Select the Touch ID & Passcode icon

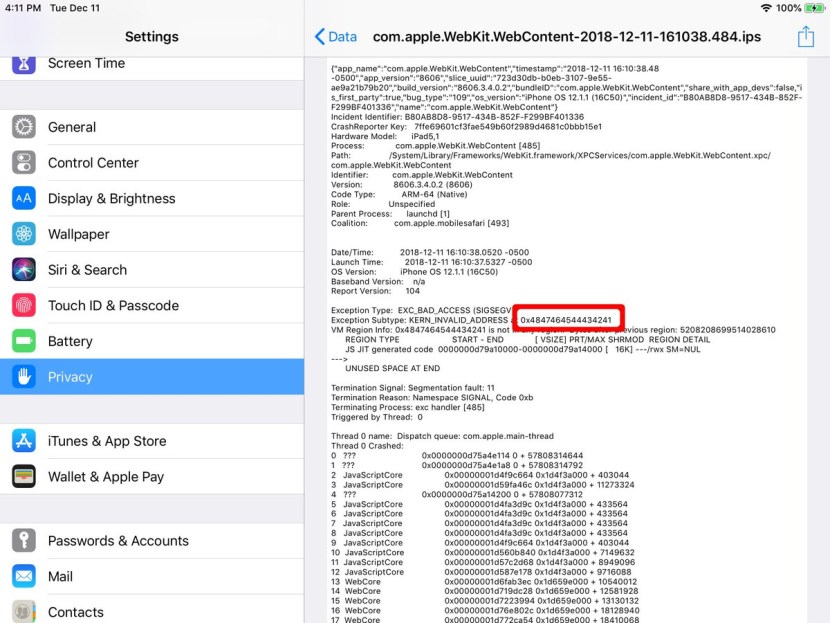[23, 305]
